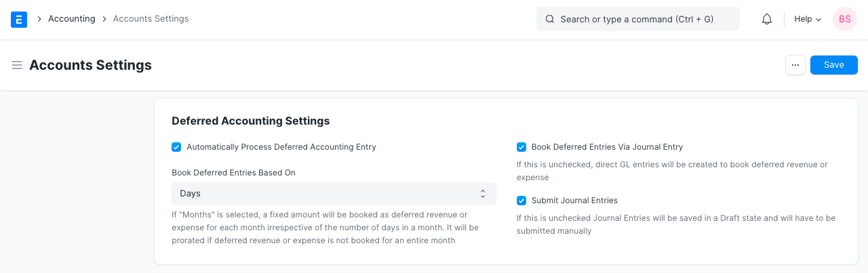The height and width of the screenshot is (273, 868).
Task: Click the up-down arrows on the Days select
Action: click(483, 194)
